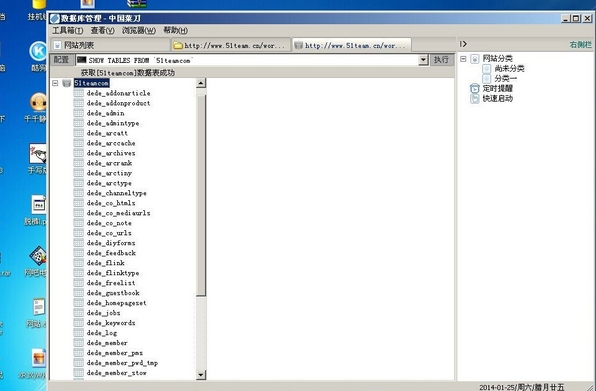This screenshot has width=596, height=391.
Task: Select the dede_arctype table icon
Action: pos(79,183)
